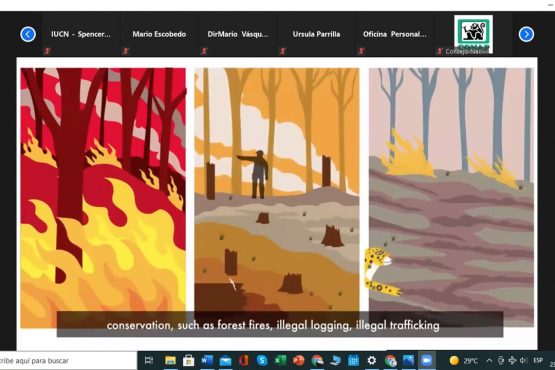Show hidden system tray icons
Screen dimensions: 555x370
pos(489,361)
